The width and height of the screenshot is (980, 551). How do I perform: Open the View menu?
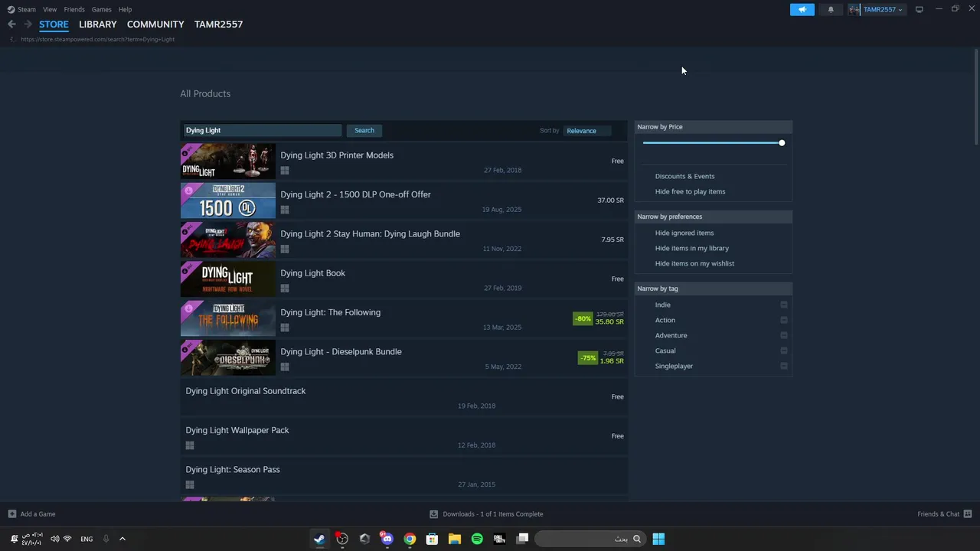click(50, 9)
